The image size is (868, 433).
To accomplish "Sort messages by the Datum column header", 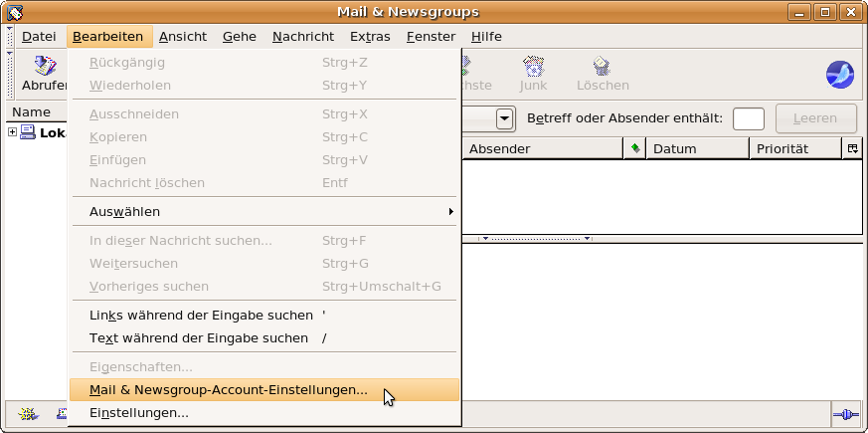I will coord(696,148).
